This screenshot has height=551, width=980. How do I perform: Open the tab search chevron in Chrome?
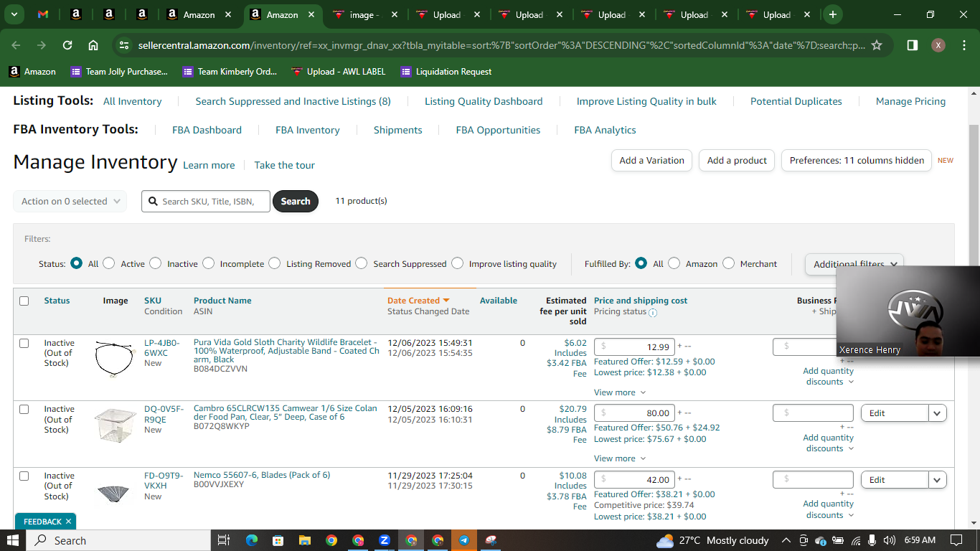(14, 14)
